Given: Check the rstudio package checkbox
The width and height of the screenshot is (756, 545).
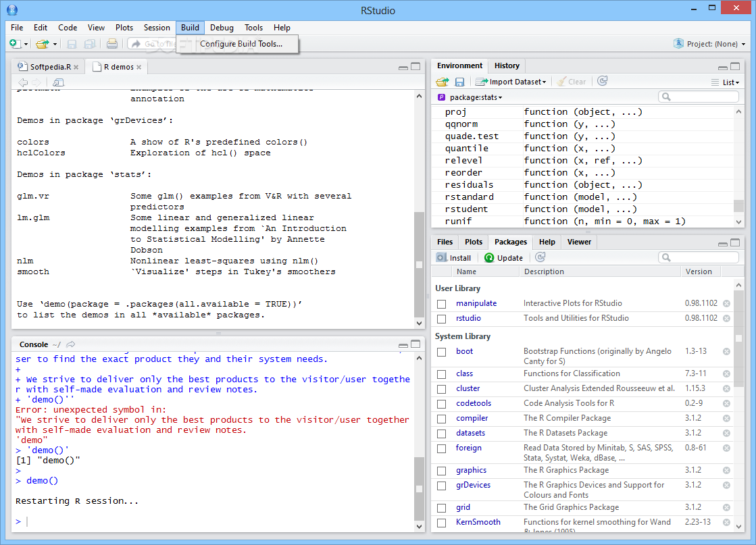Looking at the screenshot, I should point(442,319).
